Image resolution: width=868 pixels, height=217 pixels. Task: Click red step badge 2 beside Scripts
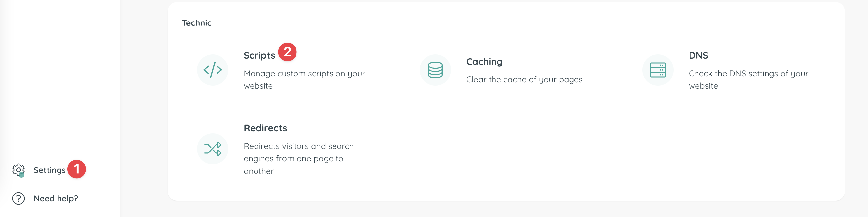[x=287, y=52]
